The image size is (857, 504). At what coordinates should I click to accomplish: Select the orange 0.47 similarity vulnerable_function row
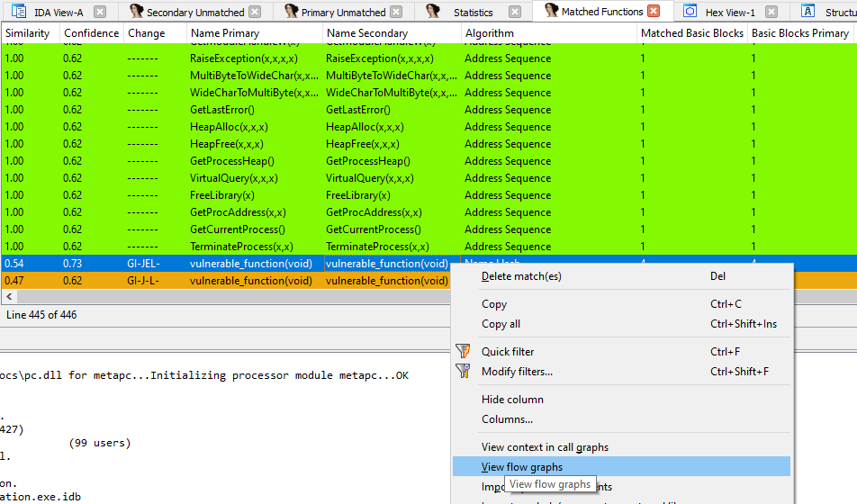click(x=225, y=281)
